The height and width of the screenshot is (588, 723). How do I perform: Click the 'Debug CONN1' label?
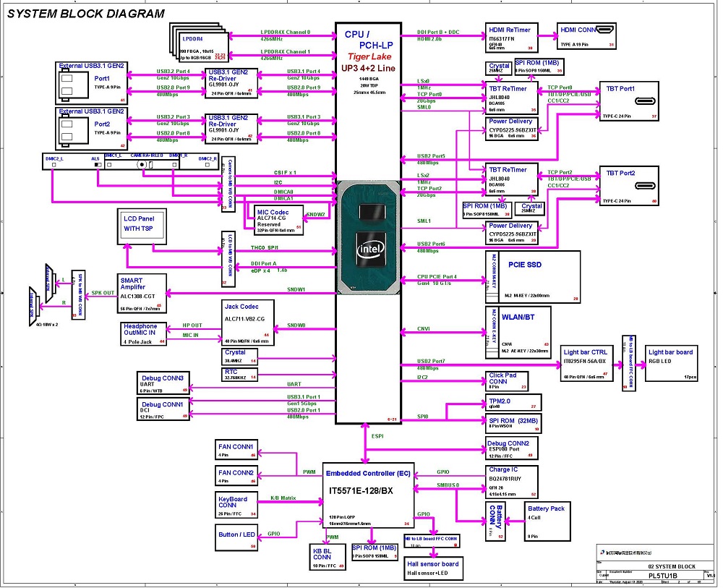pyautogui.click(x=162, y=404)
